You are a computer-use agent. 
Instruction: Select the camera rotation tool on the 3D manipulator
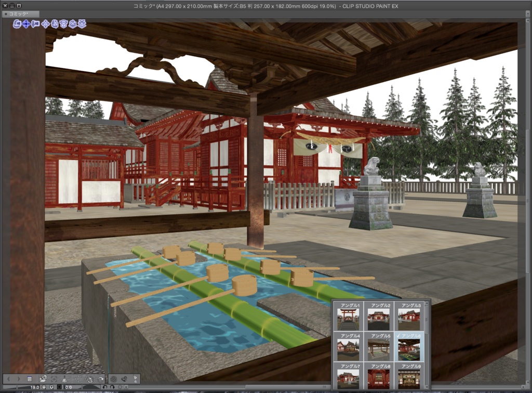point(16,24)
